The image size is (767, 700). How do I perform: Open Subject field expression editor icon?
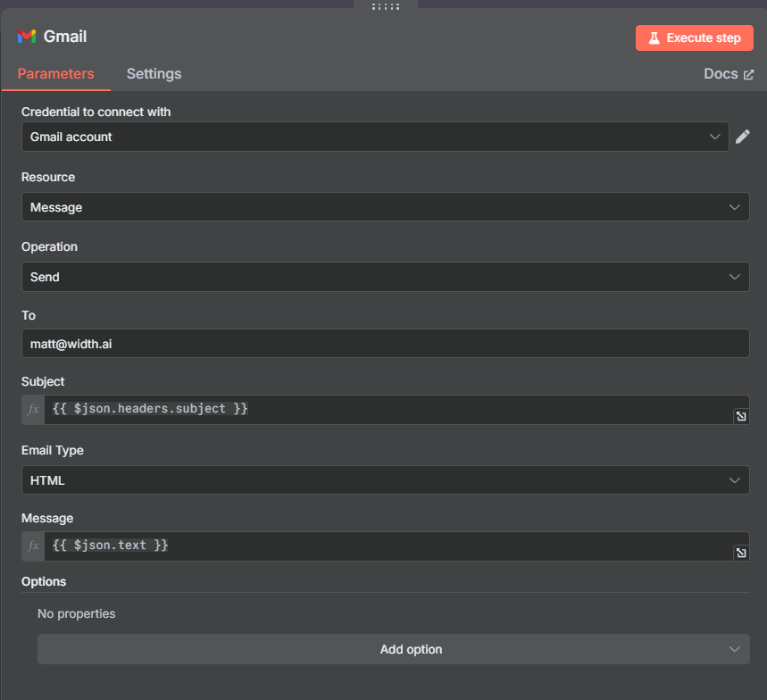point(741,416)
